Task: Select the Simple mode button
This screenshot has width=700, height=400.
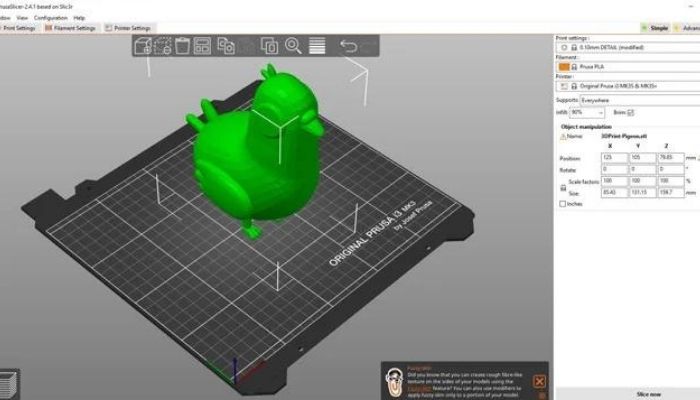Action: pyautogui.click(x=655, y=28)
